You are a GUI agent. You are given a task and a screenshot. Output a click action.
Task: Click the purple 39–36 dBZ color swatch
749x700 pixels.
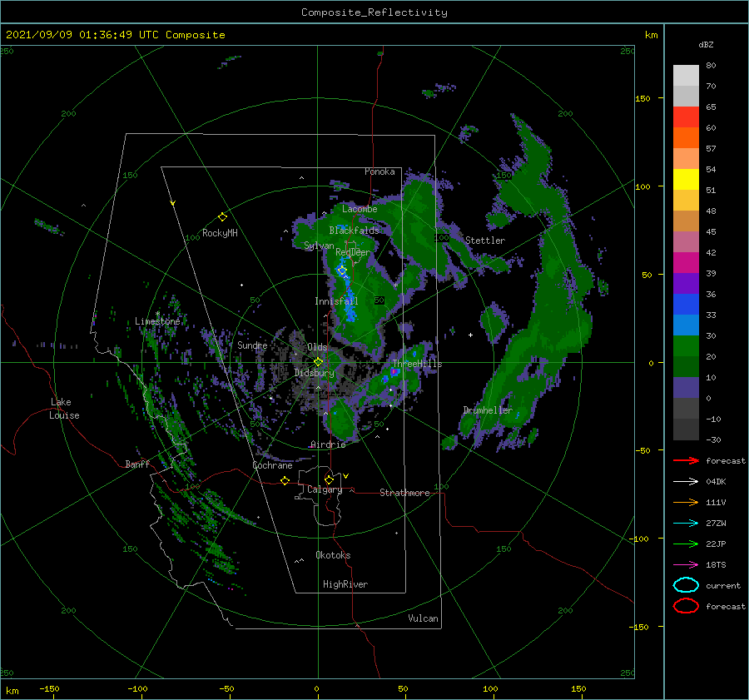point(686,284)
